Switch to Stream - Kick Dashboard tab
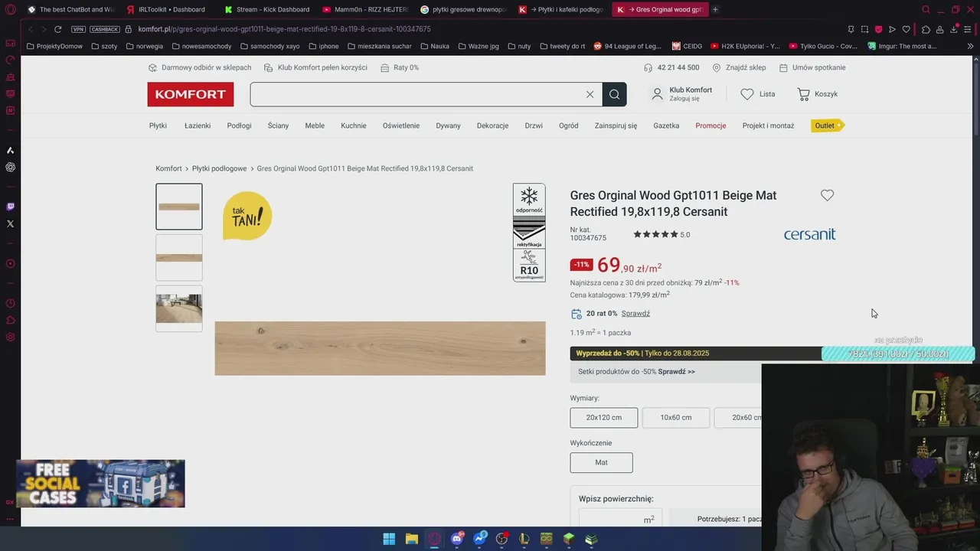980x551 pixels. tap(267, 9)
